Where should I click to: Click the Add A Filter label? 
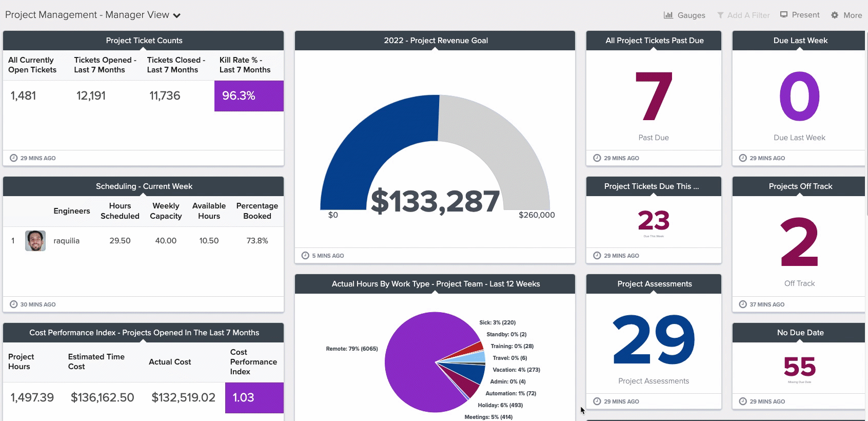click(748, 15)
